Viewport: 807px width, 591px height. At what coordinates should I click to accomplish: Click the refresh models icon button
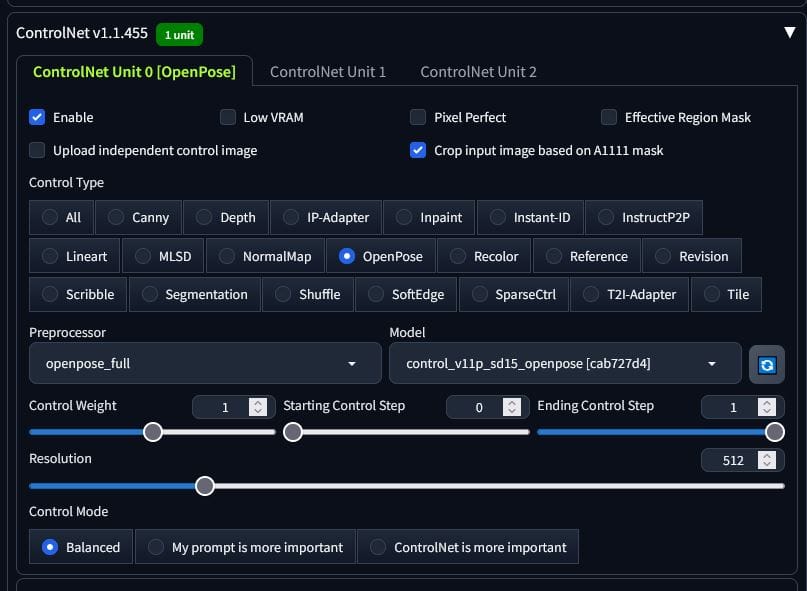click(x=766, y=364)
